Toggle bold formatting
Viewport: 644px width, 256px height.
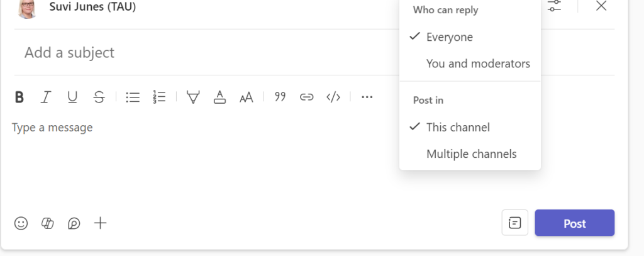19,97
